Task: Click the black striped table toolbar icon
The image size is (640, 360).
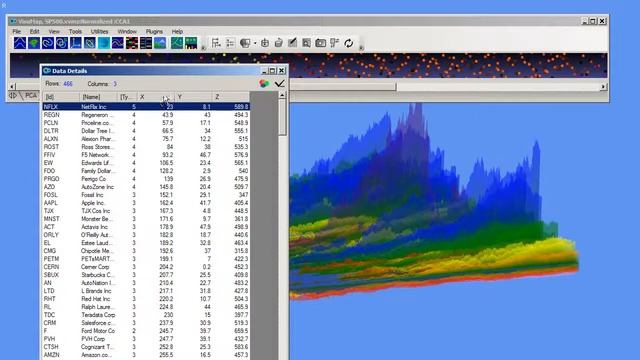Action: [146, 43]
